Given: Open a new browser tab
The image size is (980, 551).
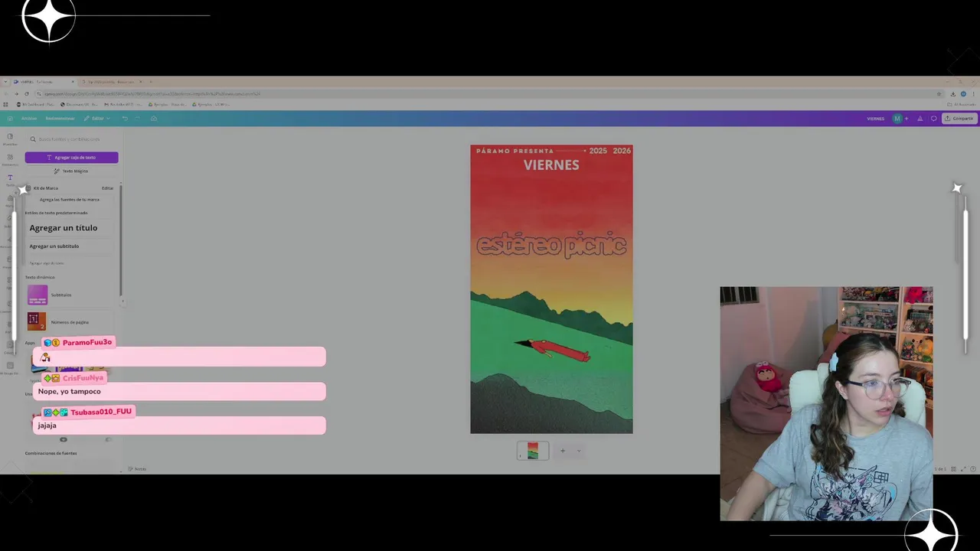Looking at the screenshot, I should coord(150,82).
